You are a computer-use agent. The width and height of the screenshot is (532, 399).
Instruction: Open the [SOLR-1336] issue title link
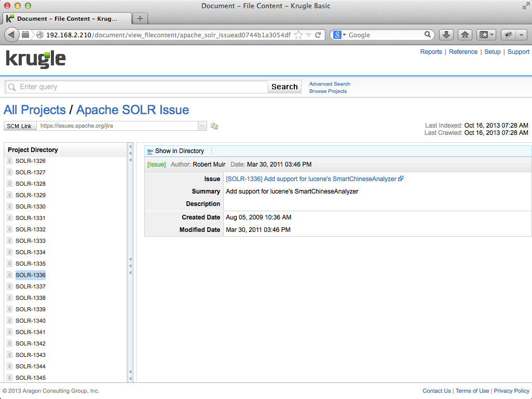click(311, 179)
